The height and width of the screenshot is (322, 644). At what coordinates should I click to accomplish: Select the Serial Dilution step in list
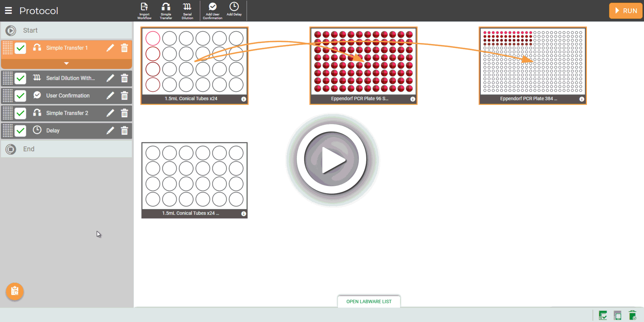(70, 78)
